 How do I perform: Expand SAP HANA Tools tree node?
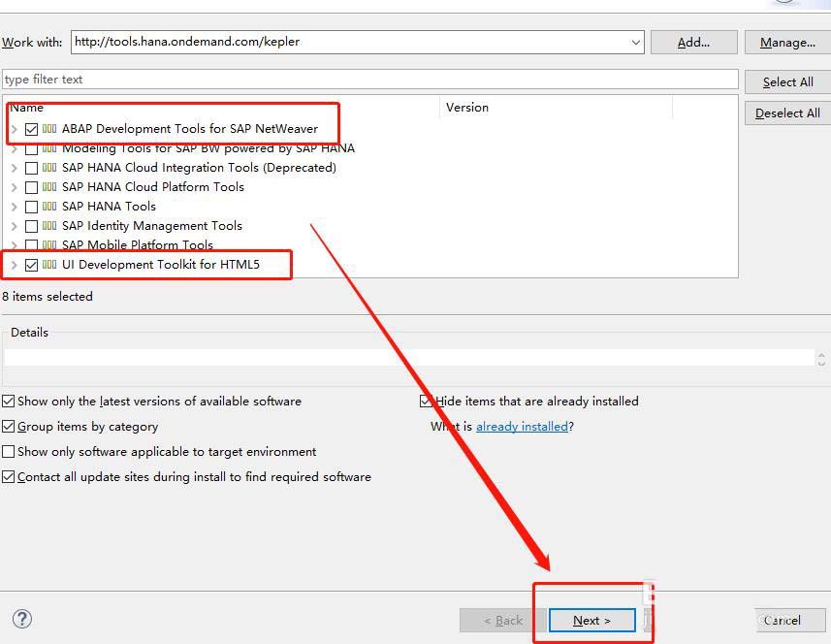coord(15,207)
